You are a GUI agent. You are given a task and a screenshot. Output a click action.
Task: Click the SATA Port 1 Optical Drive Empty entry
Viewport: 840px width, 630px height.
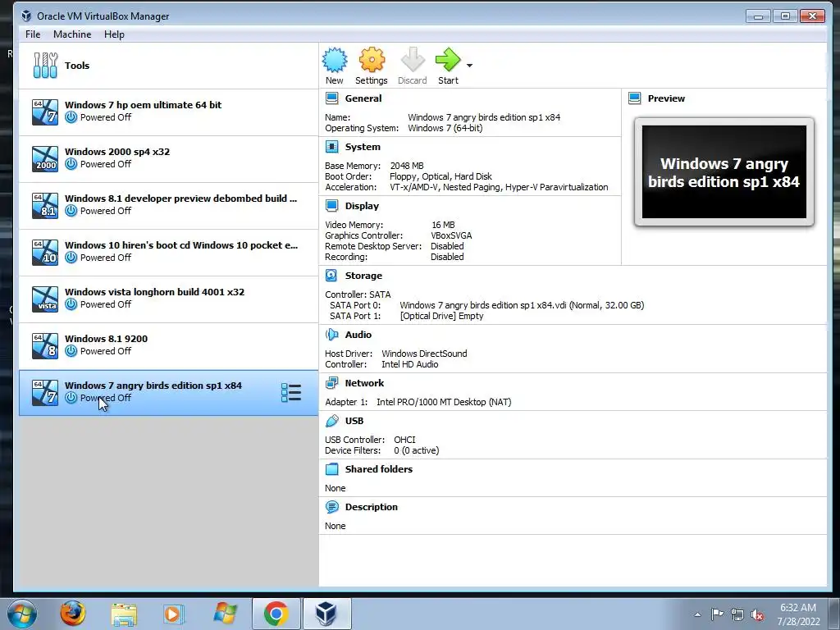(441, 316)
